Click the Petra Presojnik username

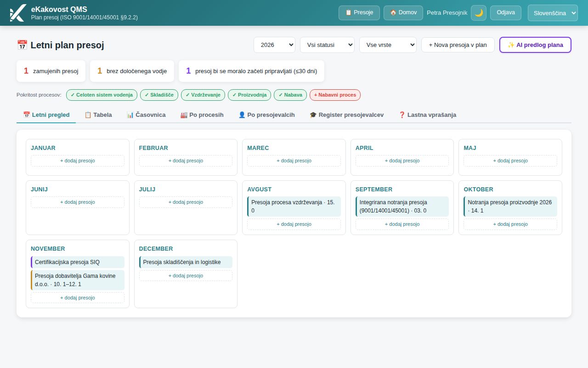point(447,13)
